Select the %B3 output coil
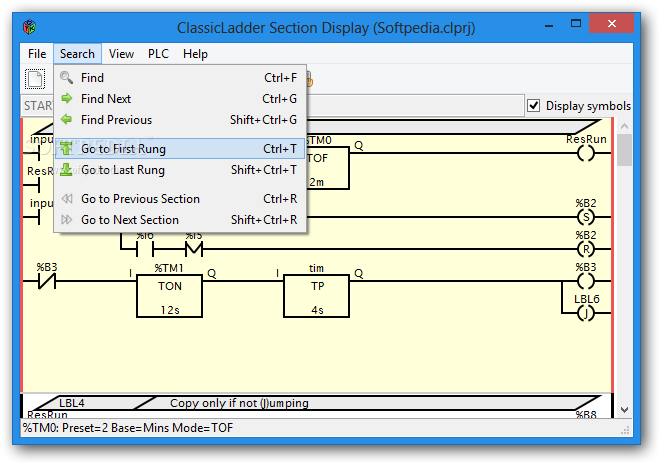 click(x=586, y=281)
